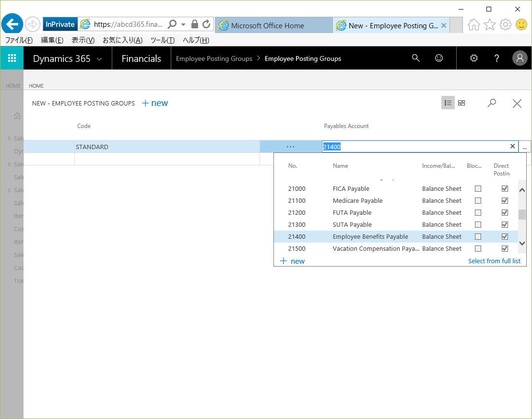Click the address bar lock security icon
532x419 pixels.
[194, 24]
